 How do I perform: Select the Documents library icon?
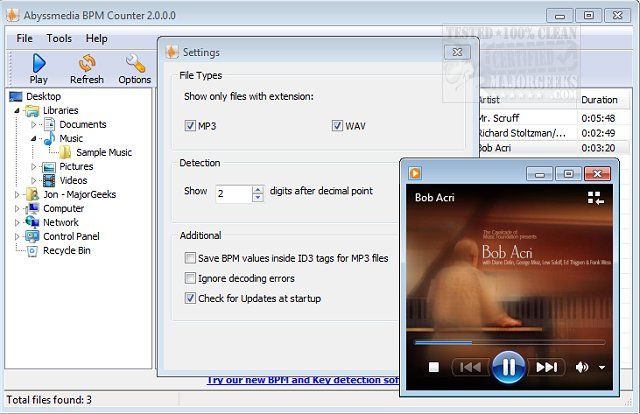(x=49, y=124)
